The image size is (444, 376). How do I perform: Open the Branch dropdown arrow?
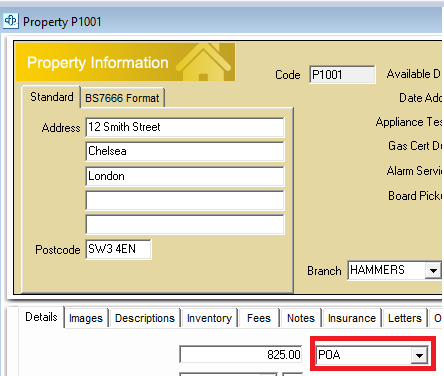click(433, 270)
